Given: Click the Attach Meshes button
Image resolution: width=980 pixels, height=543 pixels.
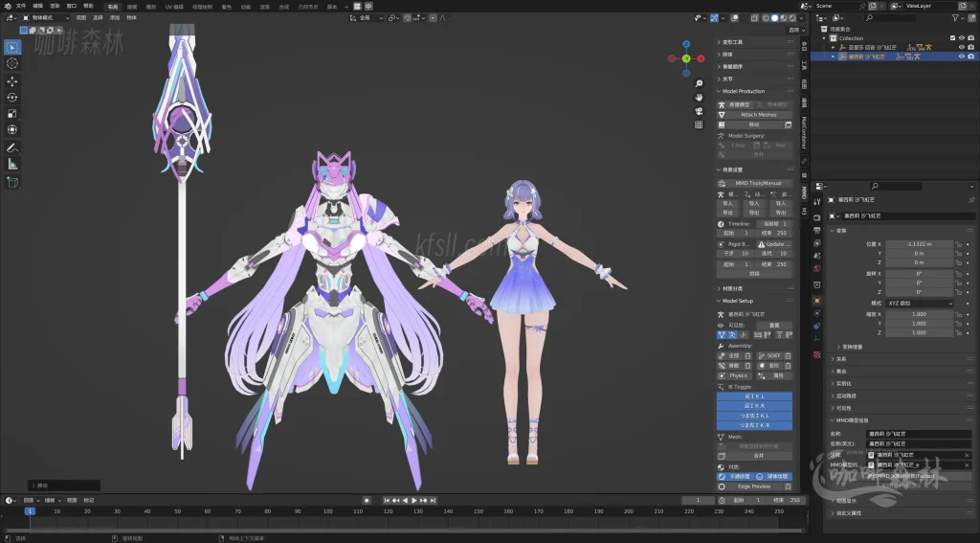Looking at the screenshot, I should click(754, 115).
